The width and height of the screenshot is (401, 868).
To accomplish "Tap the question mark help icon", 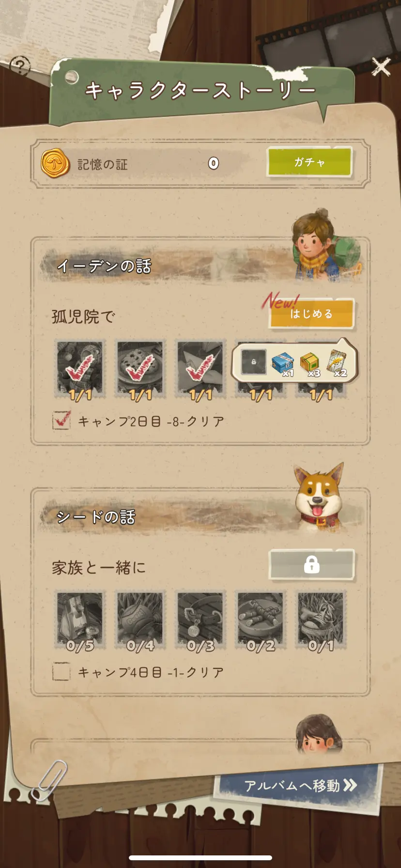I will [x=20, y=65].
